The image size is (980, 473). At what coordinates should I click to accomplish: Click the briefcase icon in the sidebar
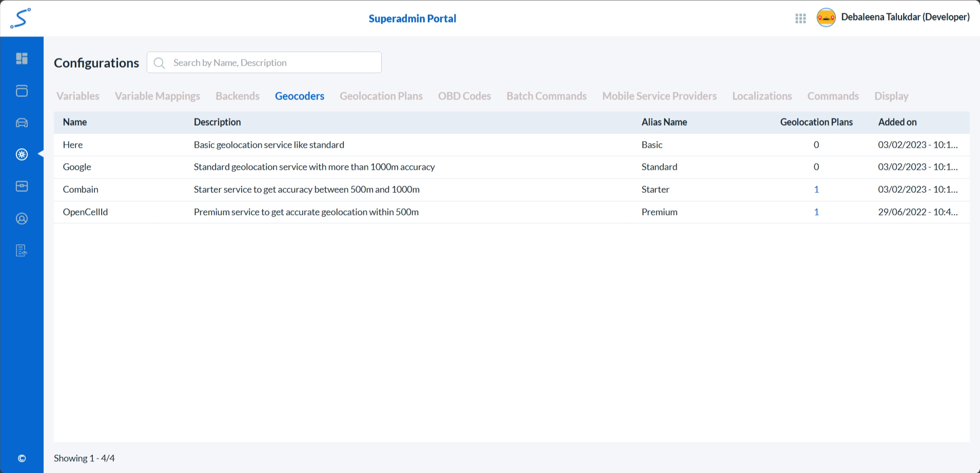point(22,186)
